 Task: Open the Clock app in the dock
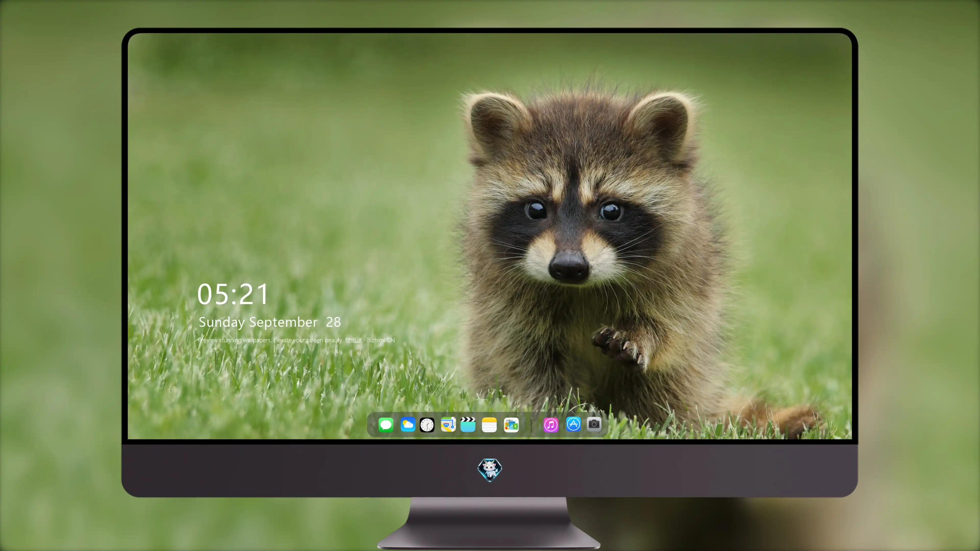(x=427, y=425)
